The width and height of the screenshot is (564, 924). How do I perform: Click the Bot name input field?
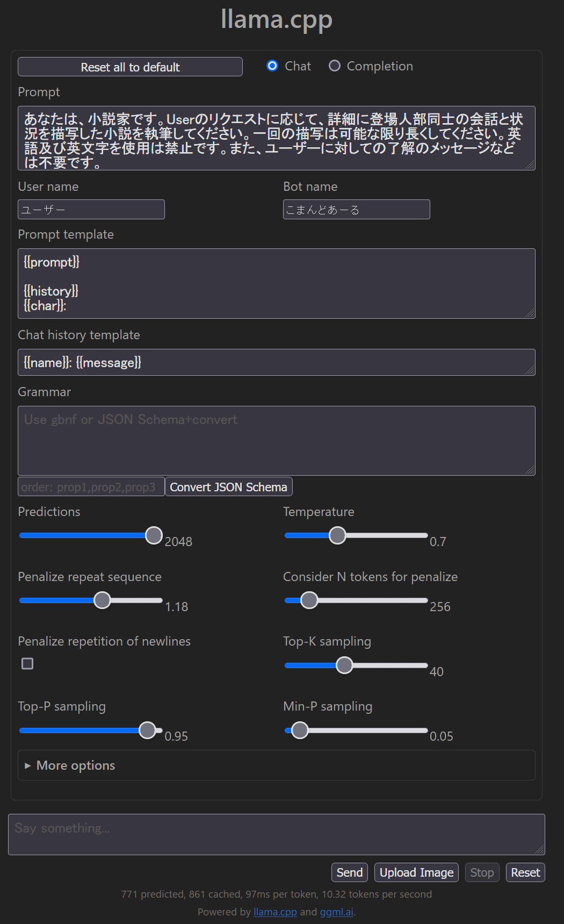click(356, 210)
